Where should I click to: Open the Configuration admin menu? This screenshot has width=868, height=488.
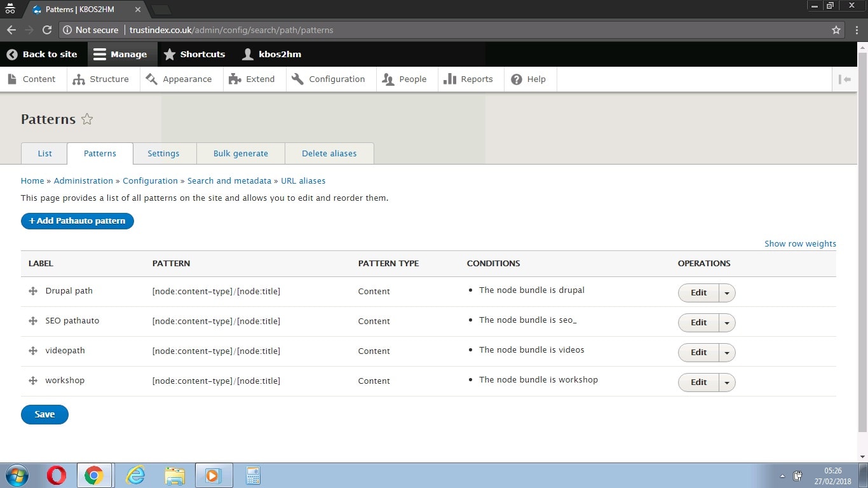(x=329, y=79)
